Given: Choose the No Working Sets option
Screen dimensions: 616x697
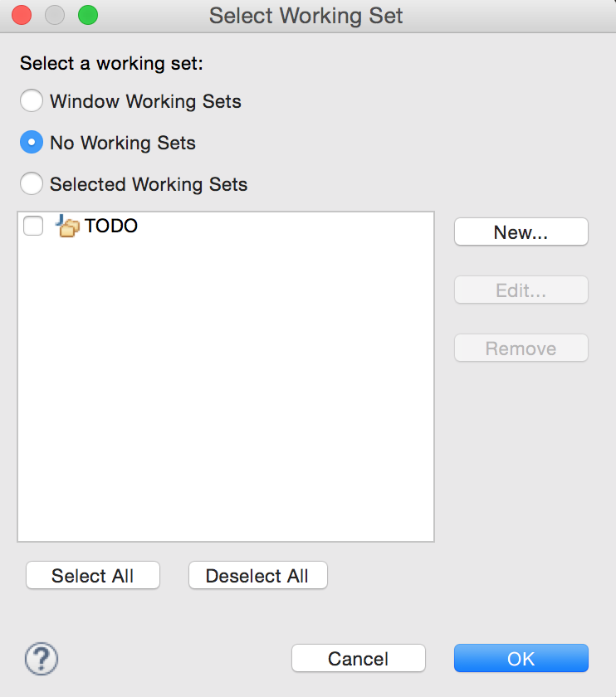Looking at the screenshot, I should [x=31, y=142].
